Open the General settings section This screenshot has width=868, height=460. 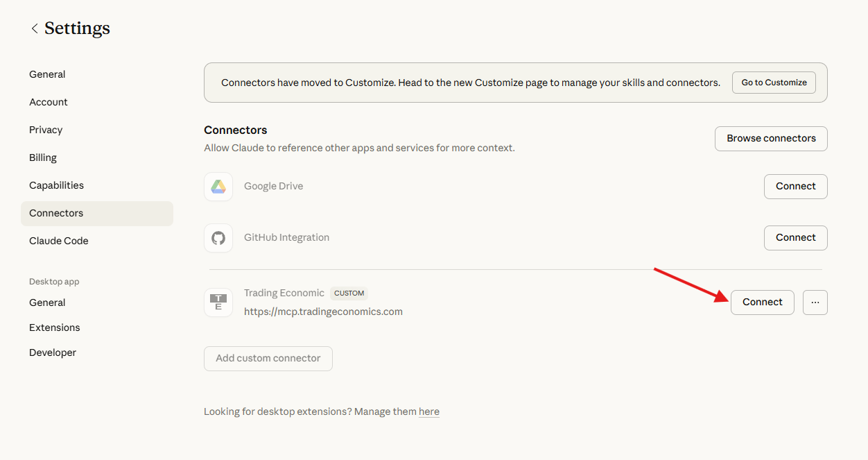47,74
